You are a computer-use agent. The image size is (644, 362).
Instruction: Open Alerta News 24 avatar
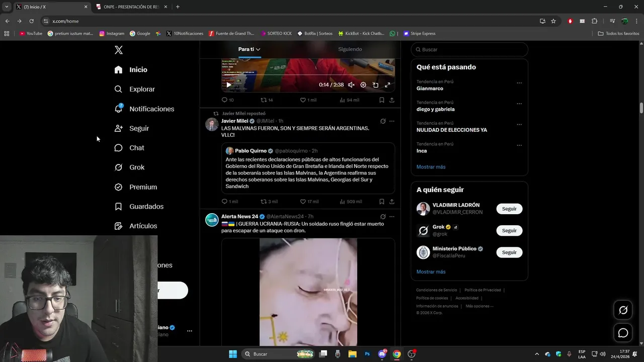pyautogui.click(x=212, y=220)
